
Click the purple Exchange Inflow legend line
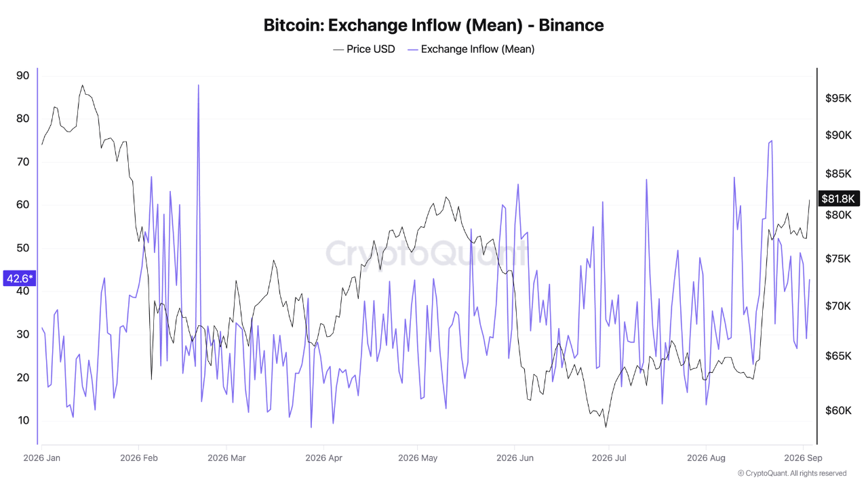point(412,49)
